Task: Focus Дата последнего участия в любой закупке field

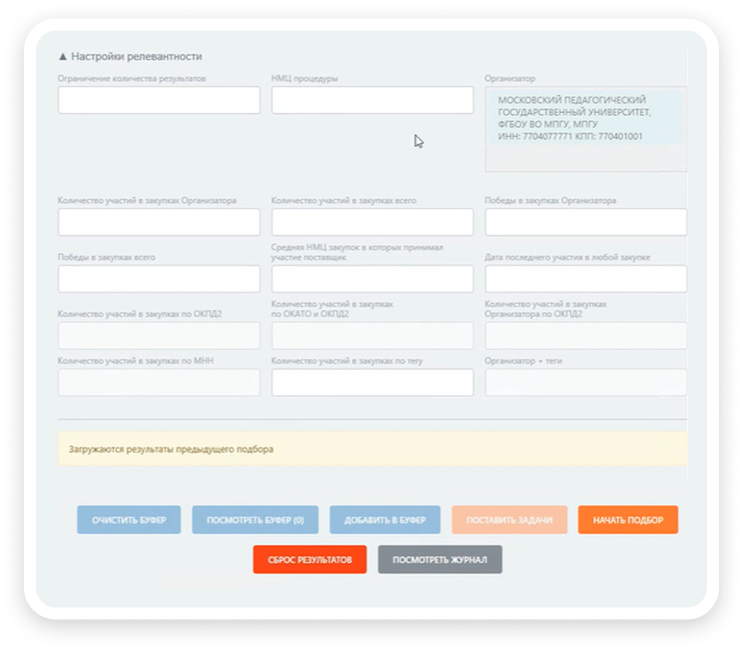Action: pos(585,279)
